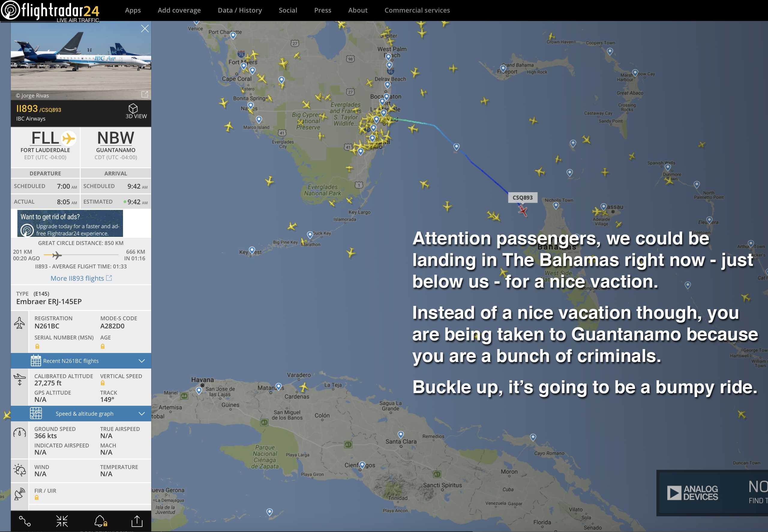The height and width of the screenshot is (532, 768).
Task: Expand Recent N261BC flights section
Action: coord(81,361)
